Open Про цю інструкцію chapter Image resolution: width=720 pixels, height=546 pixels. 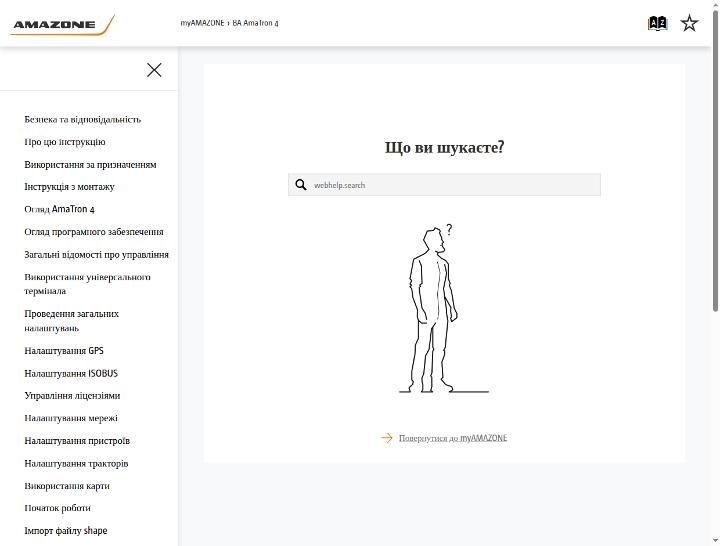point(65,142)
